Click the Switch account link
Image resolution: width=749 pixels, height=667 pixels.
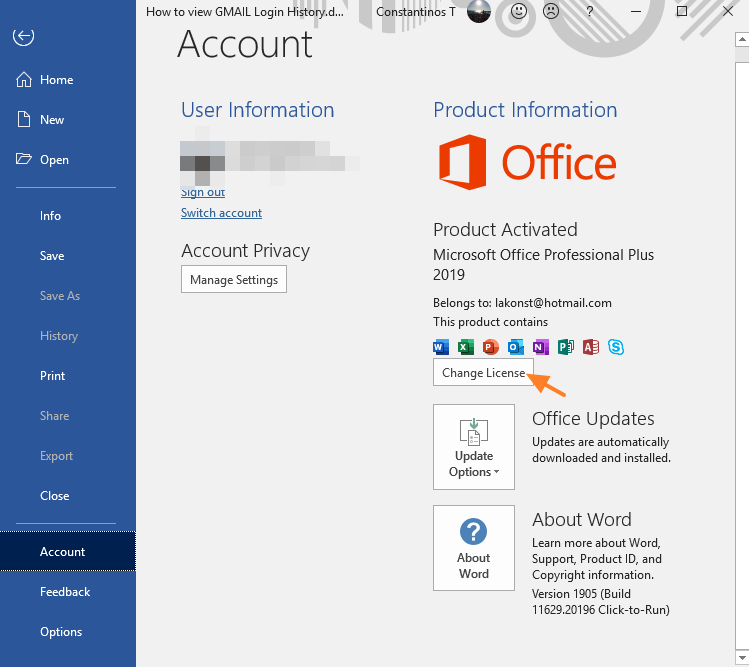click(221, 213)
